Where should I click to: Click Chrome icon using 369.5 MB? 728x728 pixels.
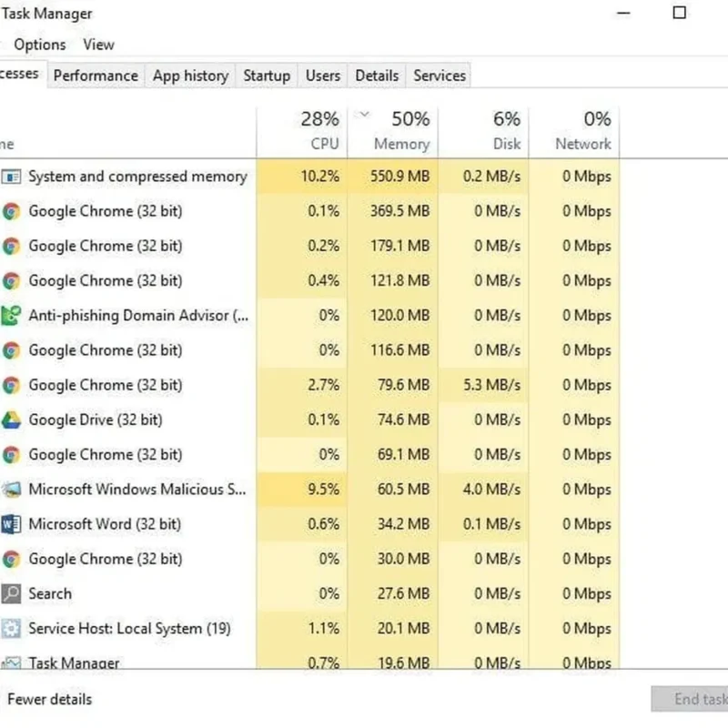pos(11,211)
